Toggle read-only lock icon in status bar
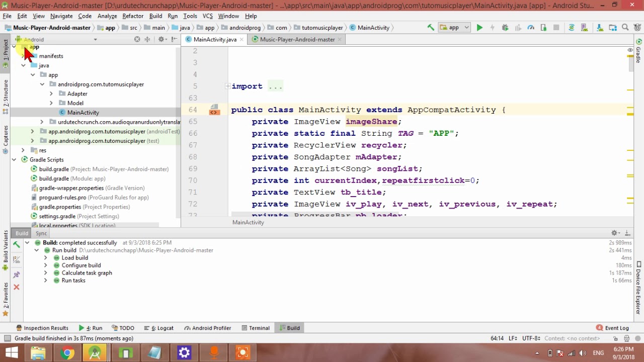 point(615,338)
